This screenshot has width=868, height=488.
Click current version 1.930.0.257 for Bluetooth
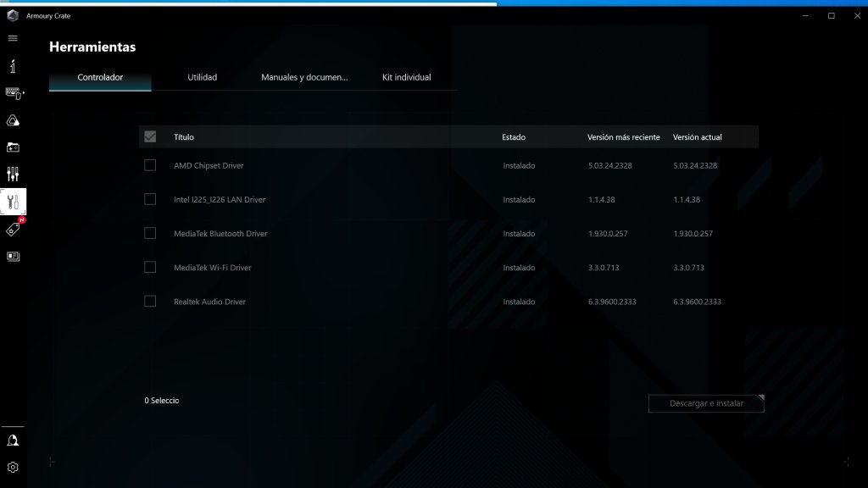point(693,234)
